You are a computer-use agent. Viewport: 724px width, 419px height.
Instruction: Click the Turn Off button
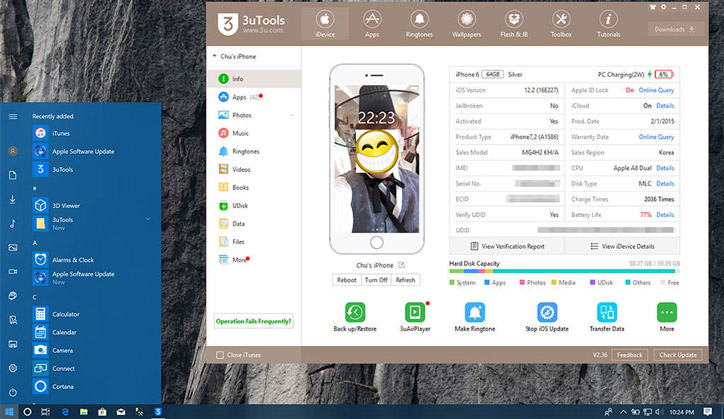[x=376, y=280]
